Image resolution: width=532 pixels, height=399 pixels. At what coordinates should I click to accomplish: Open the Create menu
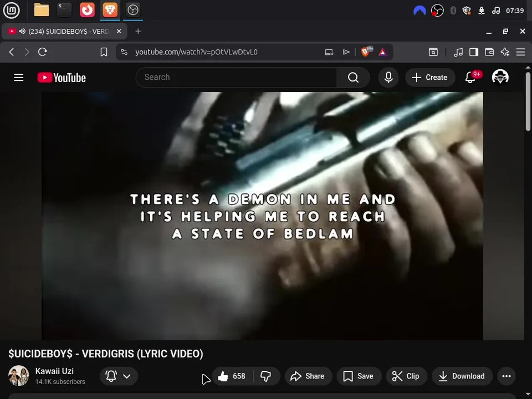point(429,78)
